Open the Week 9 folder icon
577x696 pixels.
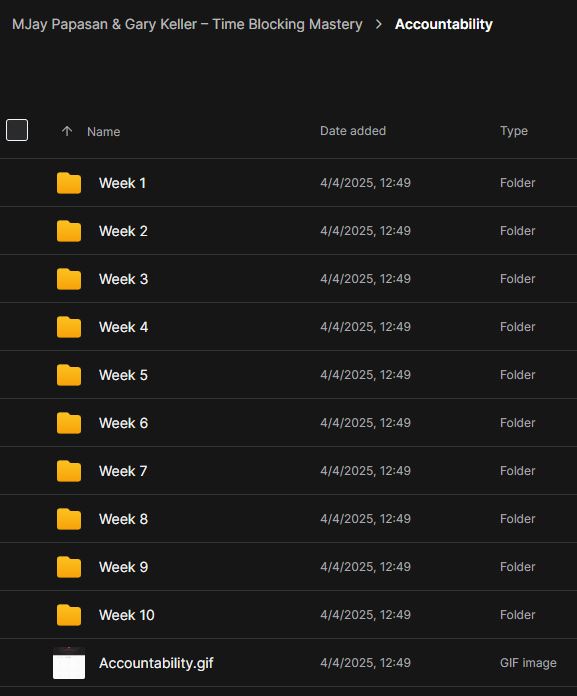[x=69, y=567]
